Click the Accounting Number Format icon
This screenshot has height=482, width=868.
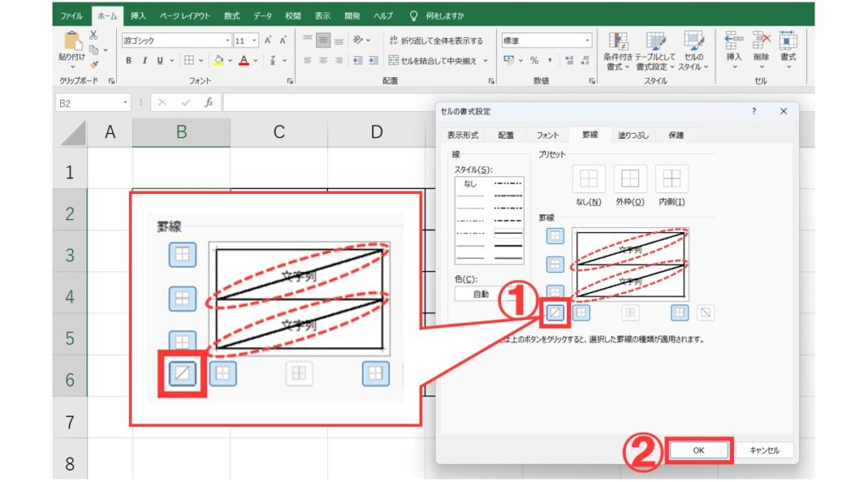509,60
